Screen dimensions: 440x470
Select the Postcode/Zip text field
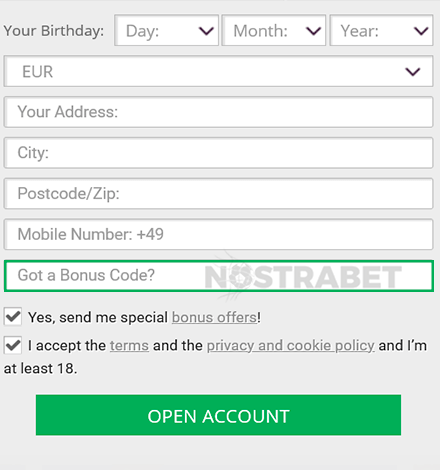[218, 194]
